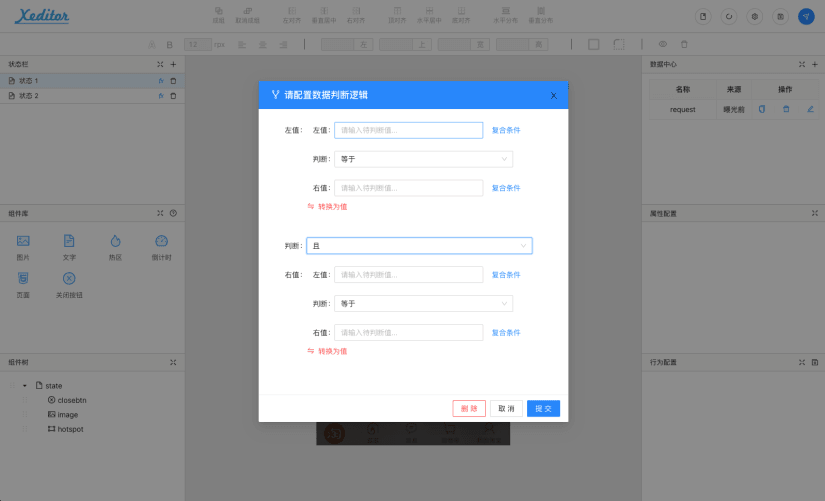Click the first 转换为值 link
The width and height of the screenshot is (825, 501).
(327, 207)
